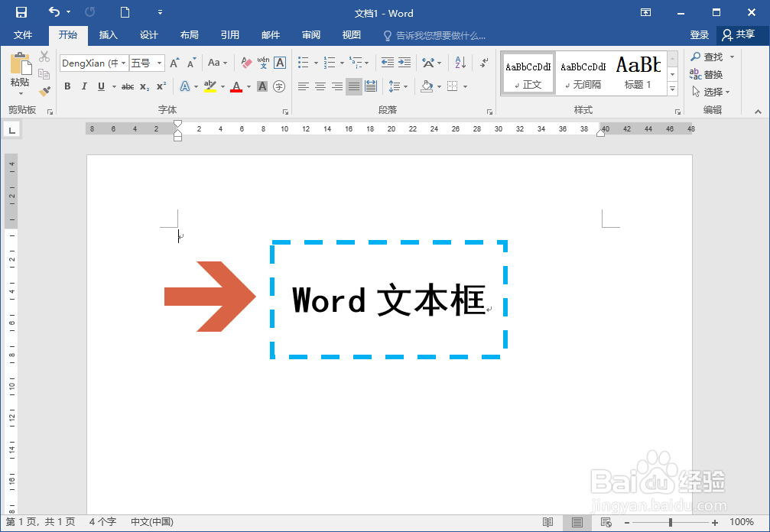770x532 pixels.
Task: Show or hide paragraph marks
Action: (484, 63)
